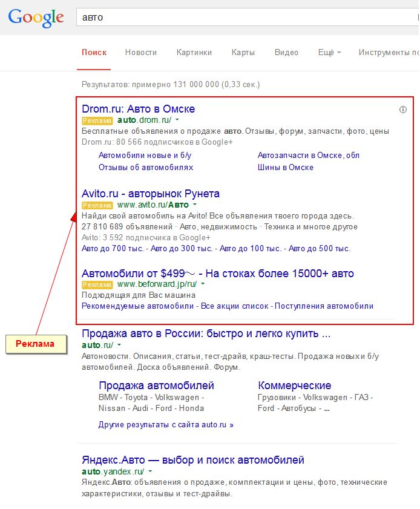Open Автомобили от $499 beforward ad title
This screenshot has width=420, height=509.
[x=218, y=274]
